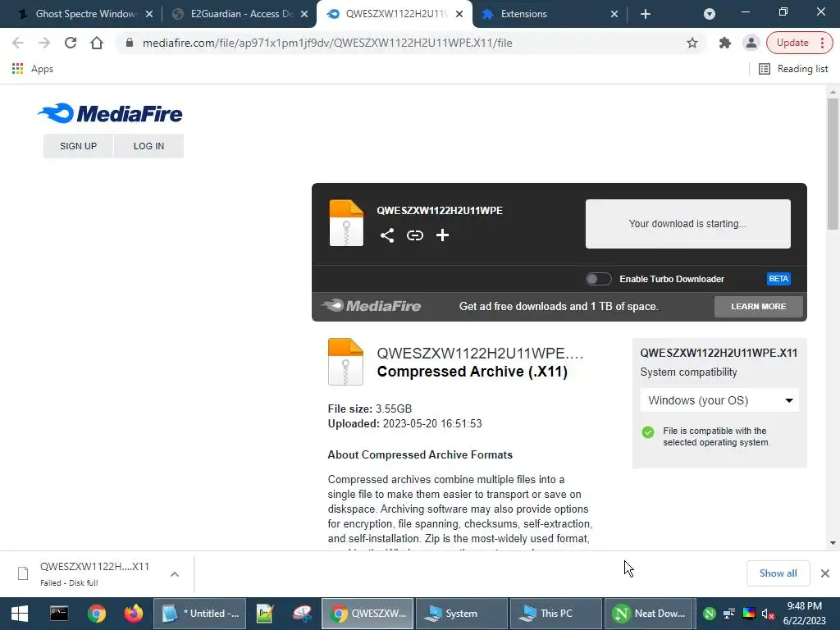Open the Chrome profile avatar icon
840x630 pixels.
[751, 43]
